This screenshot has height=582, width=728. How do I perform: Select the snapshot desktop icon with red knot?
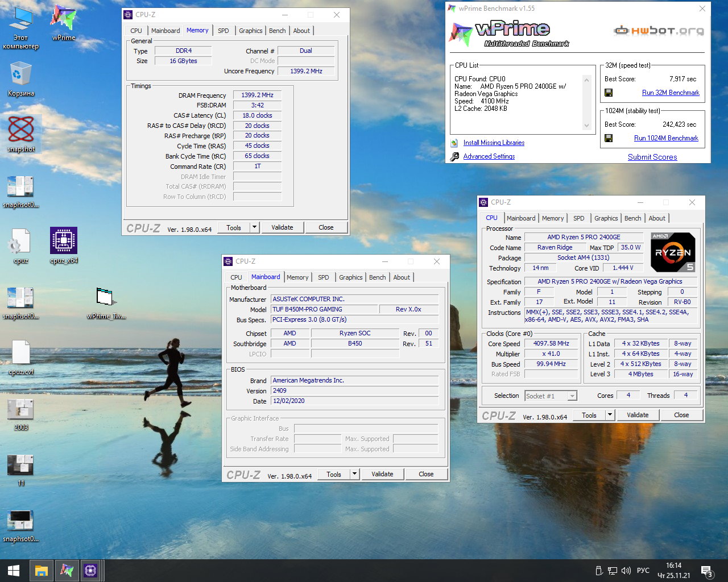pyautogui.click(x=21, y=134)
